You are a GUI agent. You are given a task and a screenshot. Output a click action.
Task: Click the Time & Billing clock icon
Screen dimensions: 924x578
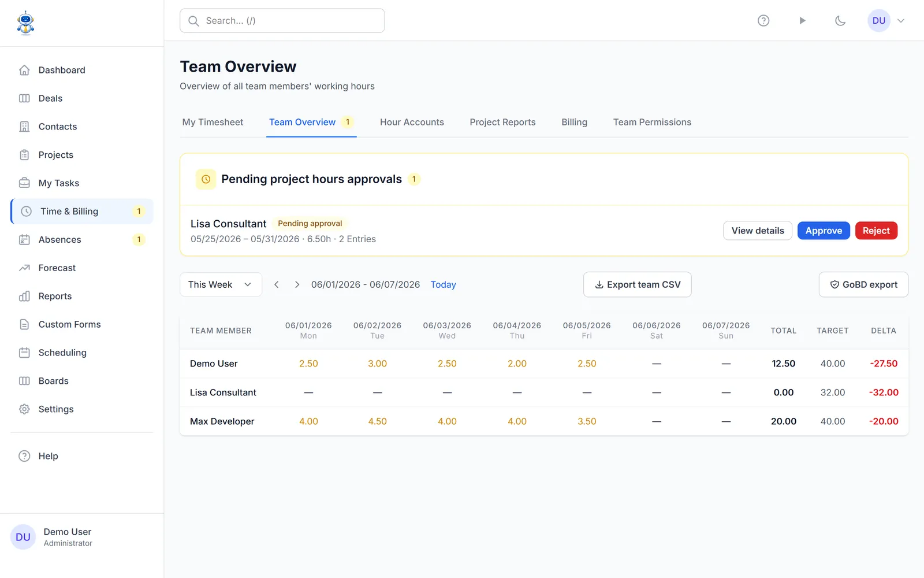pos(26,212)
